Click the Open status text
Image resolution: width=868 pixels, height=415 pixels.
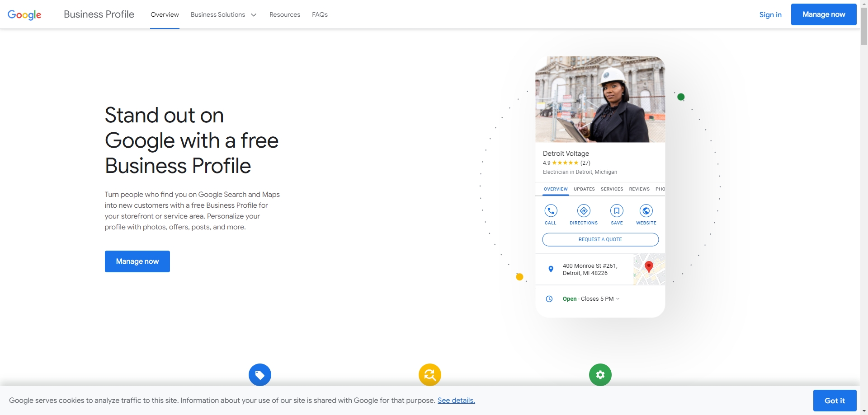569,299
